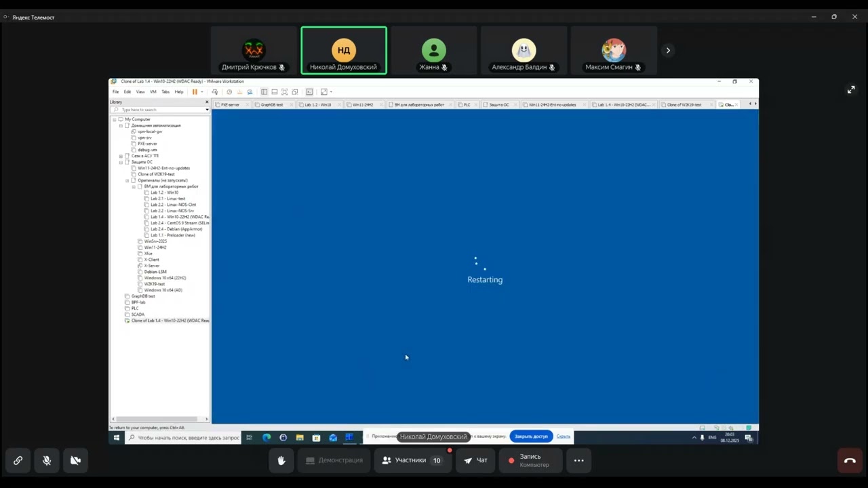Image resolution: width=868 pixels, height=488 pixels.
Task: Select Debian-LSM in the library tree
Action: coord(155,272)
